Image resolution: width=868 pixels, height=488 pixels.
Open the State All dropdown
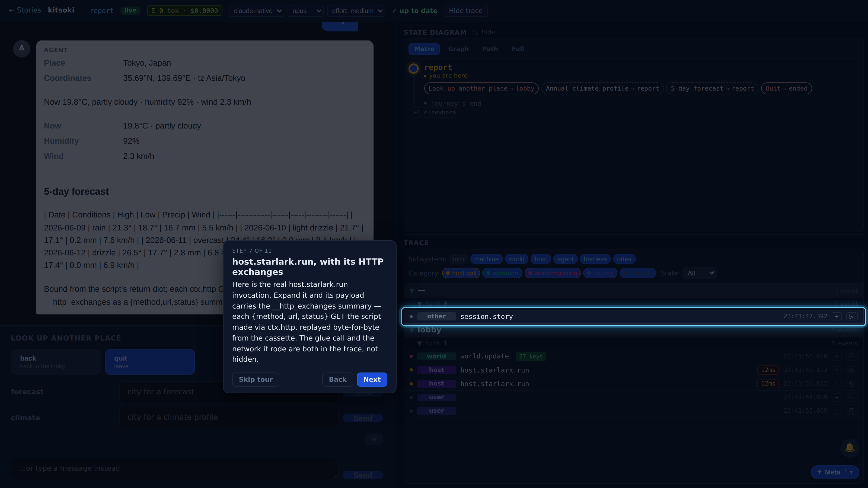tap(700, 273)
